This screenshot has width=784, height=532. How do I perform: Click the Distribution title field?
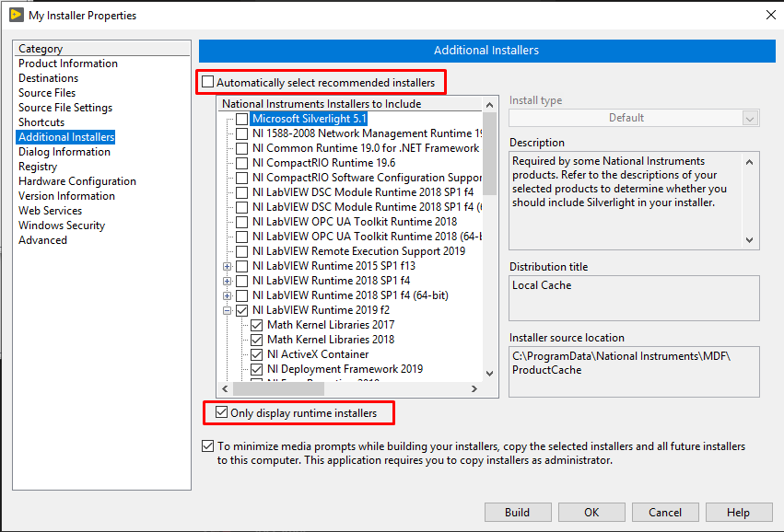(x=634, y=298)
